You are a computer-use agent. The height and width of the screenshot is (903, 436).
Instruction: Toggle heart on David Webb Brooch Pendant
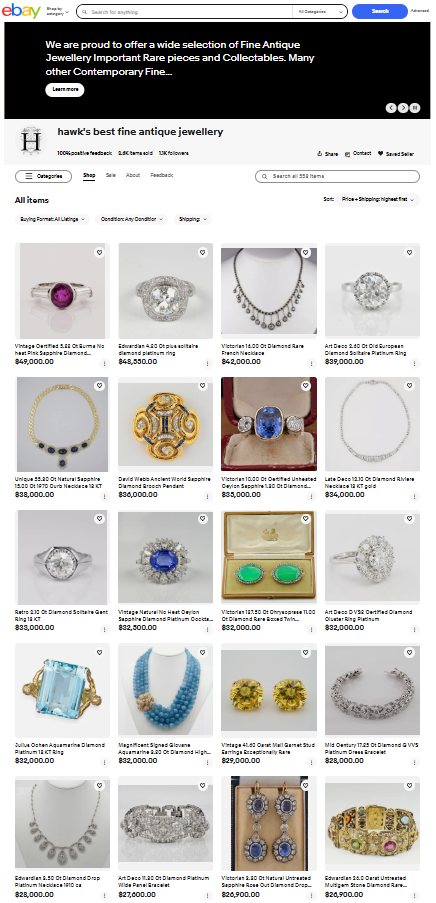pyautogui.click(x=203, y=385)
